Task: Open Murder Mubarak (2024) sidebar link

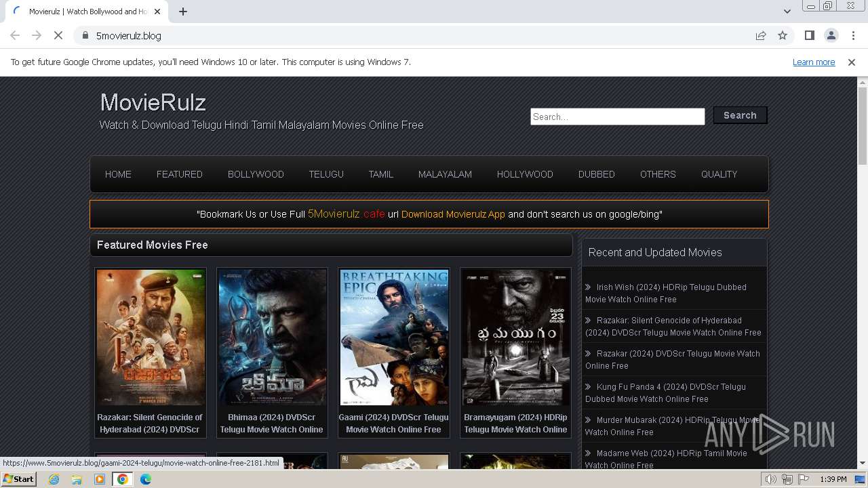Action: 673,426
